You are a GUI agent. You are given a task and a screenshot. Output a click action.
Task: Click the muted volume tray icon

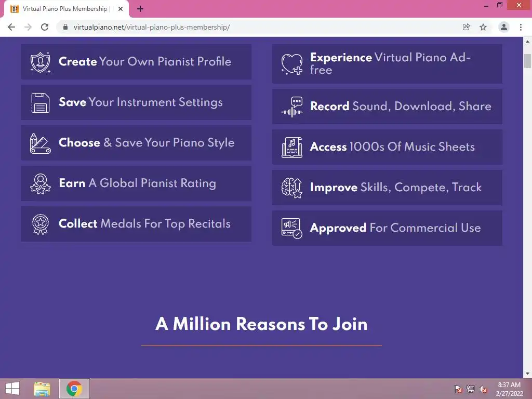[x=483, y=389]
